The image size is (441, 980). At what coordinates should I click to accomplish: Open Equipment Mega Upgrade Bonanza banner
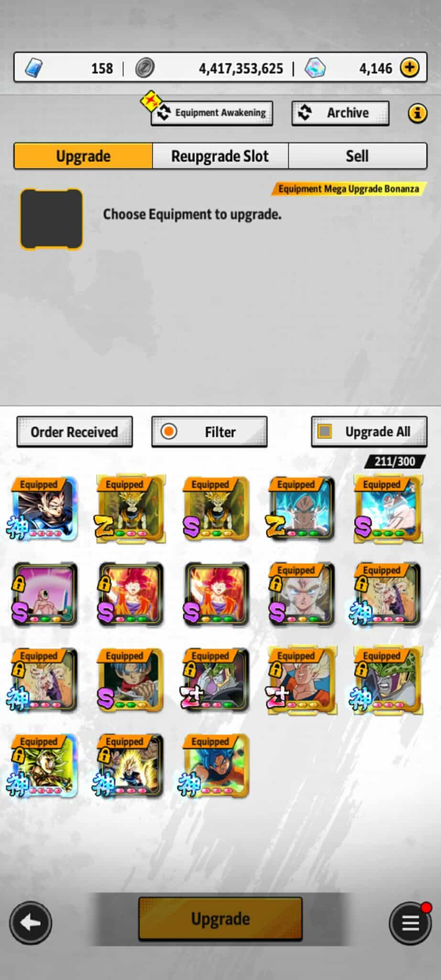(x=349, y=189)
